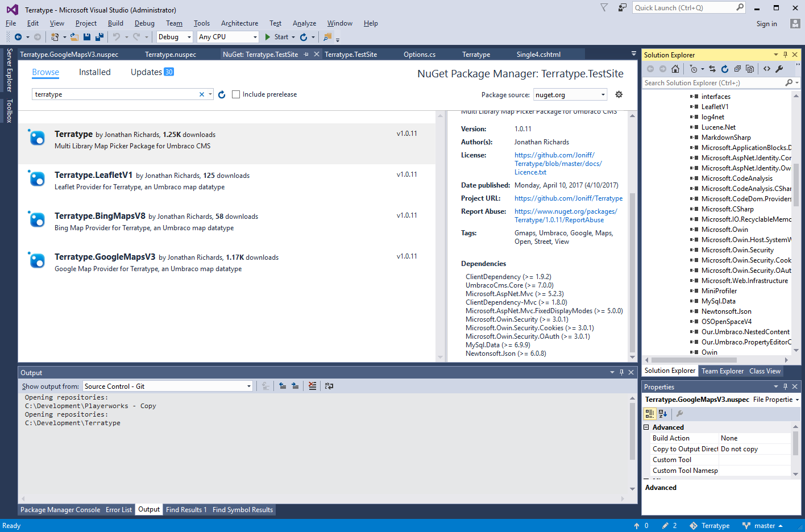
Task: Open NuGet settings gear icon
Action: (619, 94)
